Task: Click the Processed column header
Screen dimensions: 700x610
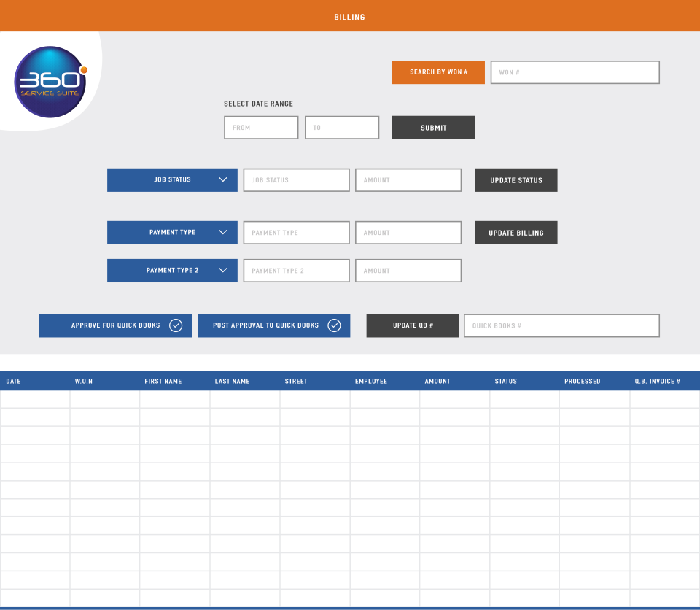Action: pos(582,380)
